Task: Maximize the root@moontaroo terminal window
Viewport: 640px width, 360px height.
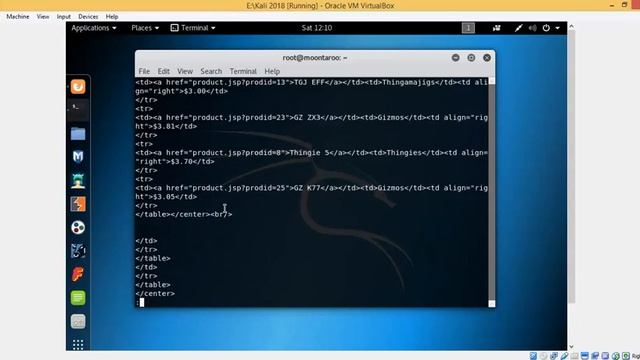Action: tap(471, 58)
